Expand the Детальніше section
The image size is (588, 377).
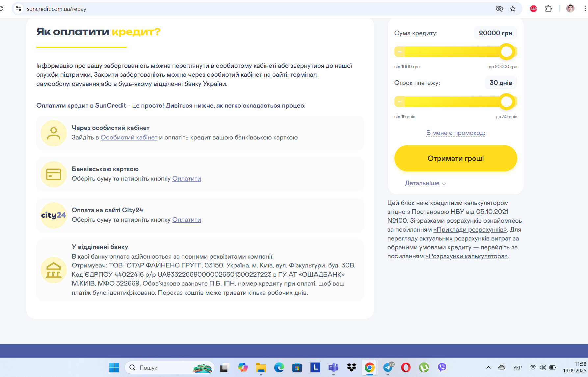425,183
